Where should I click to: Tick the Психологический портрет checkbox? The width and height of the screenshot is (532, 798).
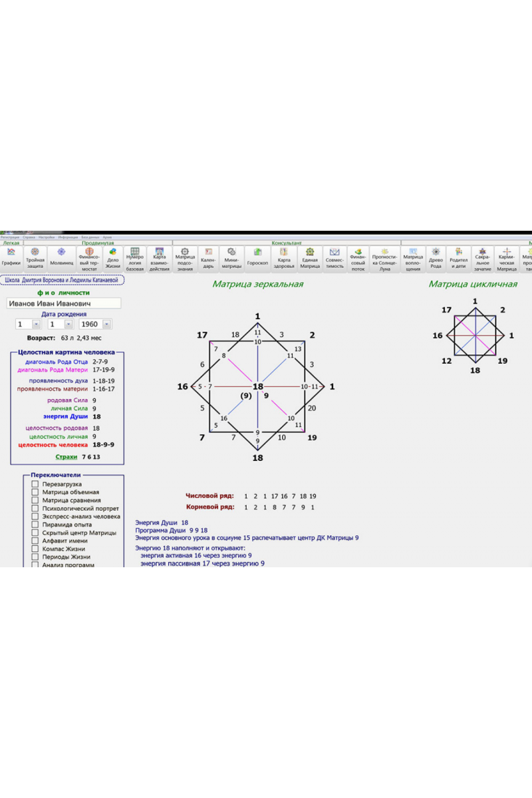[x=35, y=508]
